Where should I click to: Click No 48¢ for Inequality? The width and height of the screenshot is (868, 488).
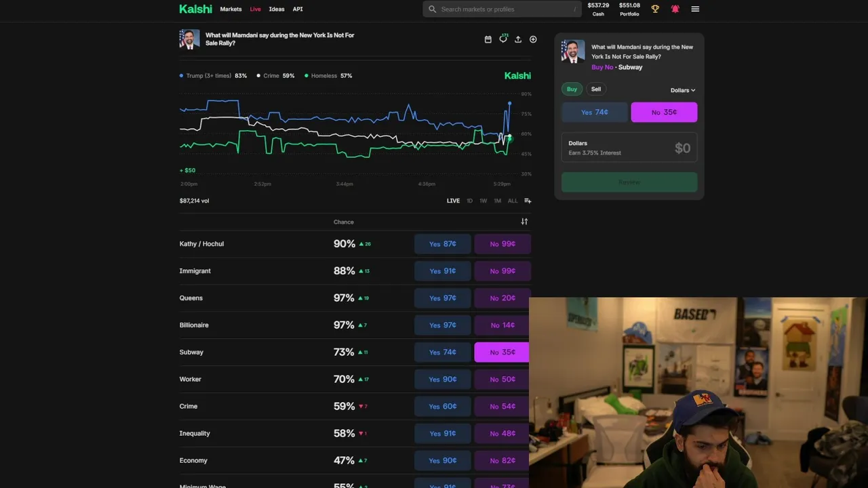[x=502, y=434]
